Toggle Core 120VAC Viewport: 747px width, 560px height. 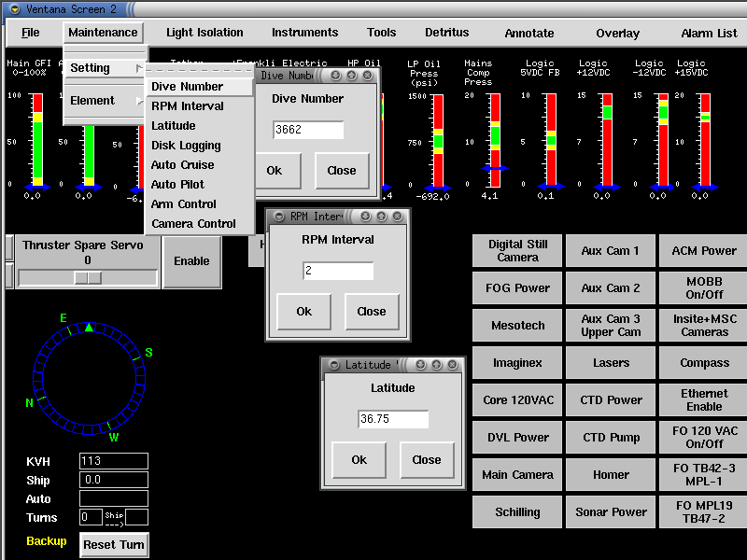[x=517, y=400]
